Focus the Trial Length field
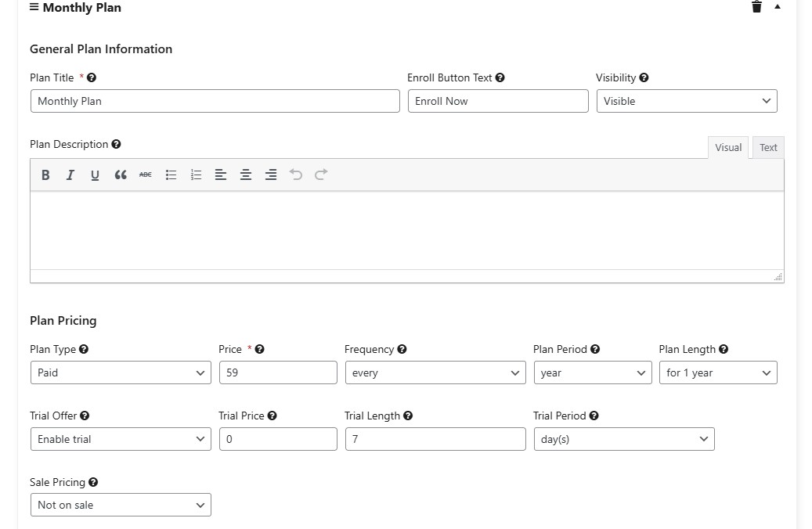The height and width of the screenshot is (529, 812). tap(435, 439)
